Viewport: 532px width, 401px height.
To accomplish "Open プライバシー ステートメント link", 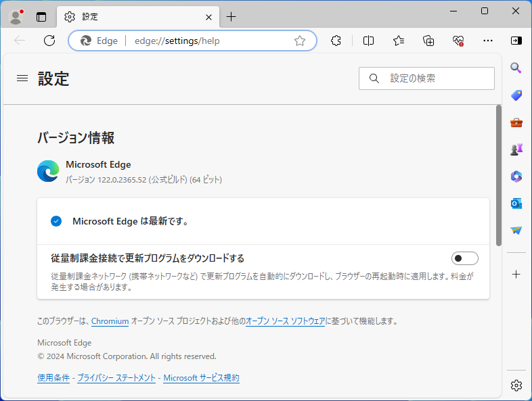I will click(x=116, y=377).
